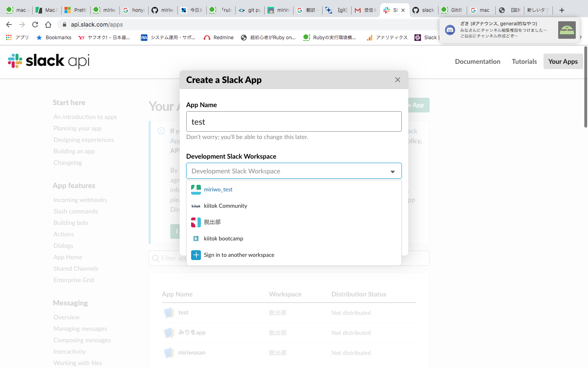The image size is (588, 368).
Task: Reload the current page
Action: pos(35,25)
